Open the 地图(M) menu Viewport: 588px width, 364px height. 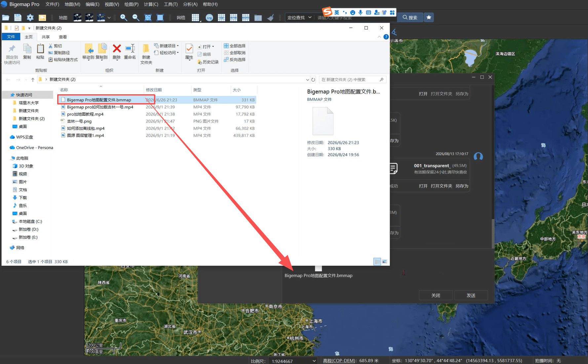[72, 4]
